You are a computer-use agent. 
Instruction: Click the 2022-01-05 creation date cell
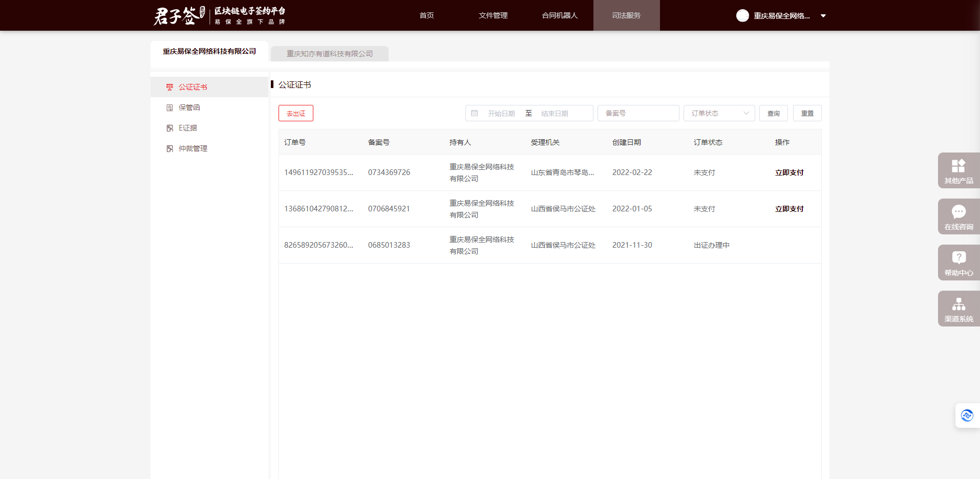pos(632,209)
